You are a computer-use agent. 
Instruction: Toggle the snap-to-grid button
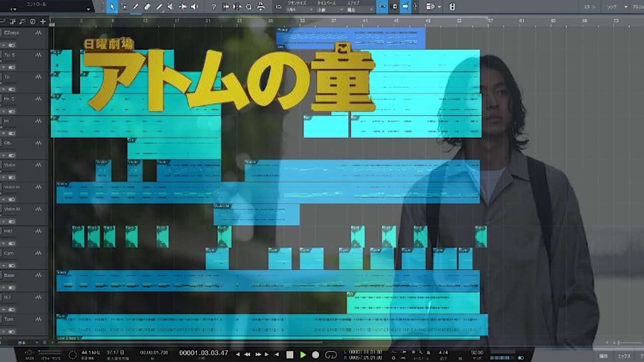(382, 7)
